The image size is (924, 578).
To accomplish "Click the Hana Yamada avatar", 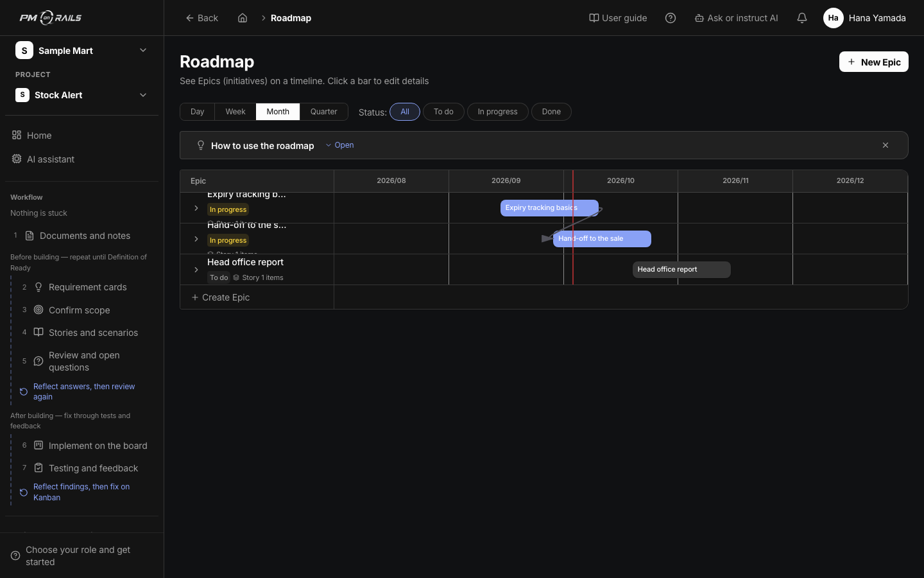I will click(833, 18).
